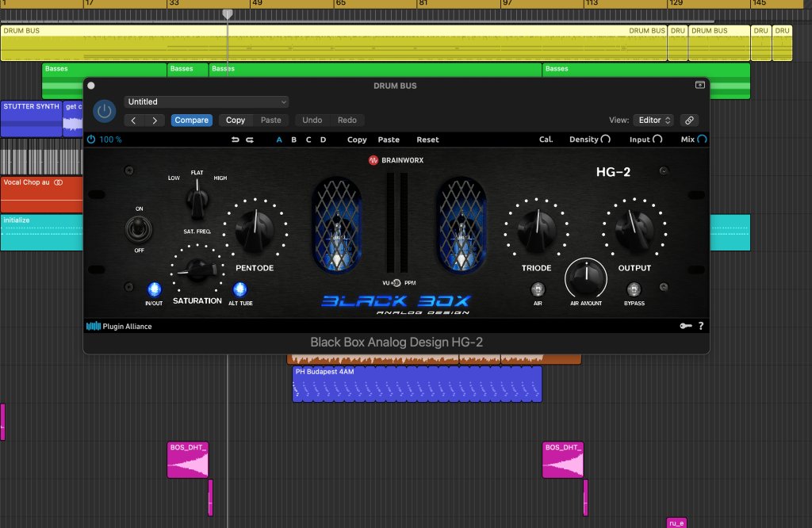
Task: Select the Vocal Chop au region
Action: click(41, 195)
